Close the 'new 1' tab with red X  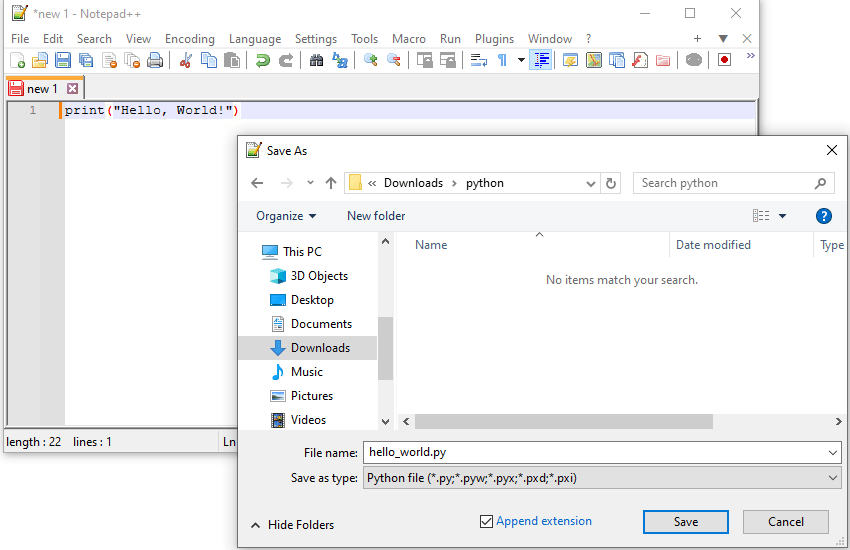73,88
